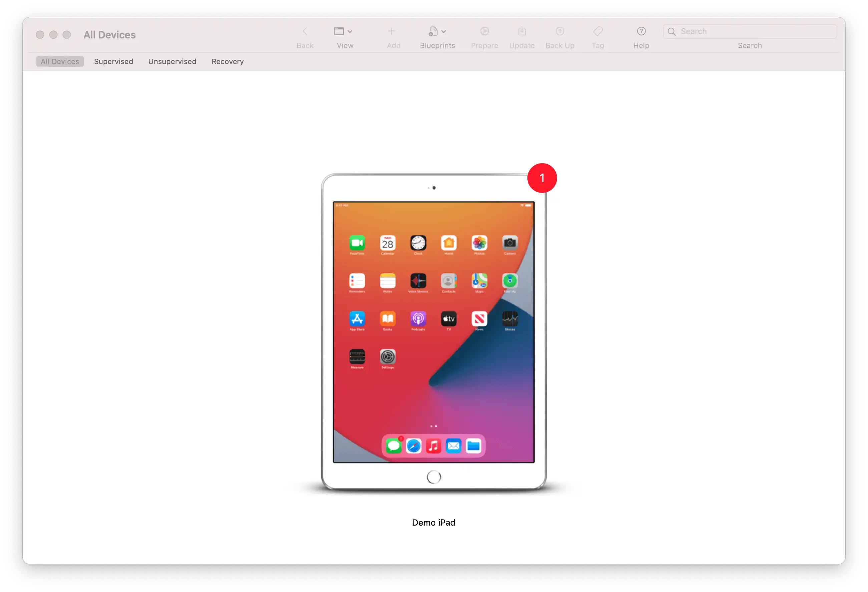
Task: Click the Notes app icon on iPad
Action: pos(387,281)
